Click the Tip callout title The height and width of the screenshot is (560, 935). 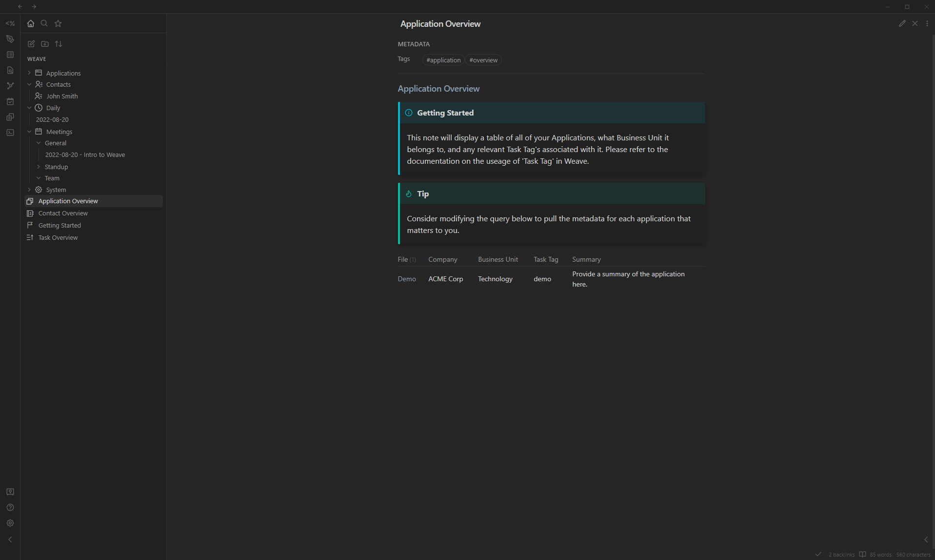423,193
